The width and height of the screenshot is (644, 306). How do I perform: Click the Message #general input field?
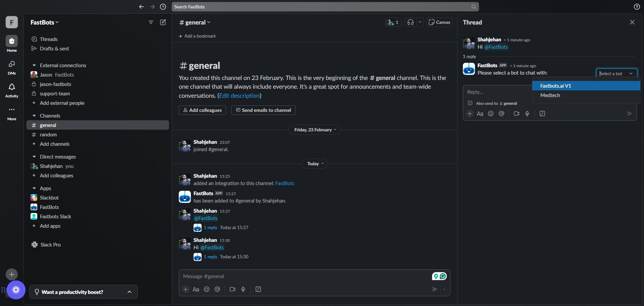point(305,276)
